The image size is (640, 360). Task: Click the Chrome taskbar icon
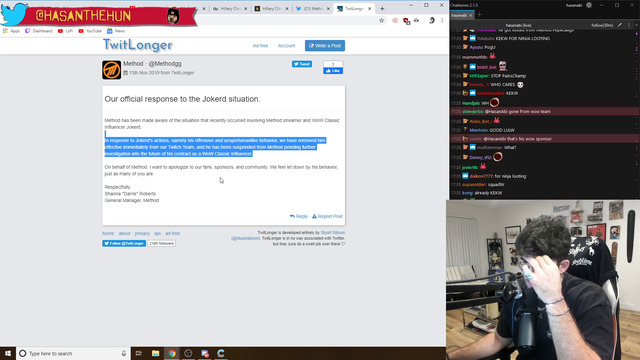point(172,353)
